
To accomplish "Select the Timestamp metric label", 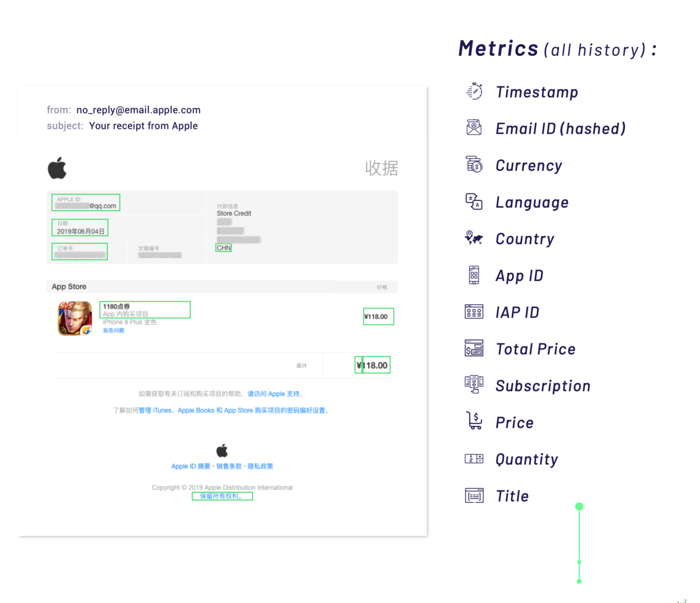I will pos(537,92).
